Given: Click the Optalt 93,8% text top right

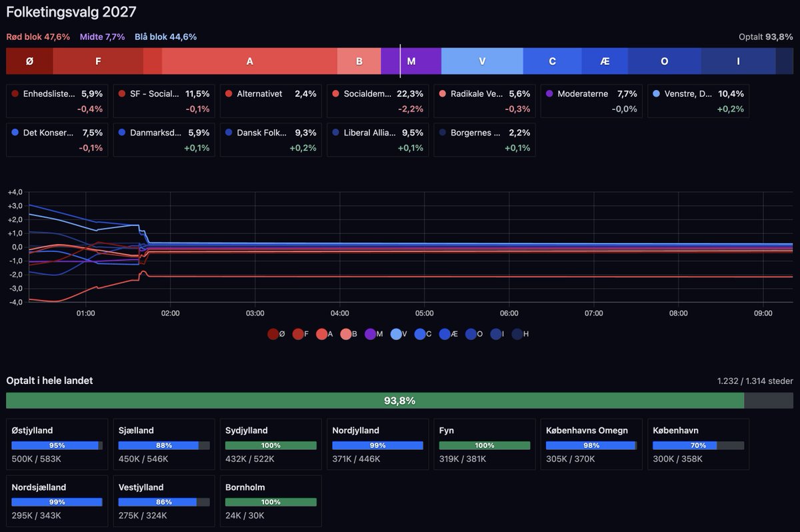Looking at the screenshot, I should point(766,37).
